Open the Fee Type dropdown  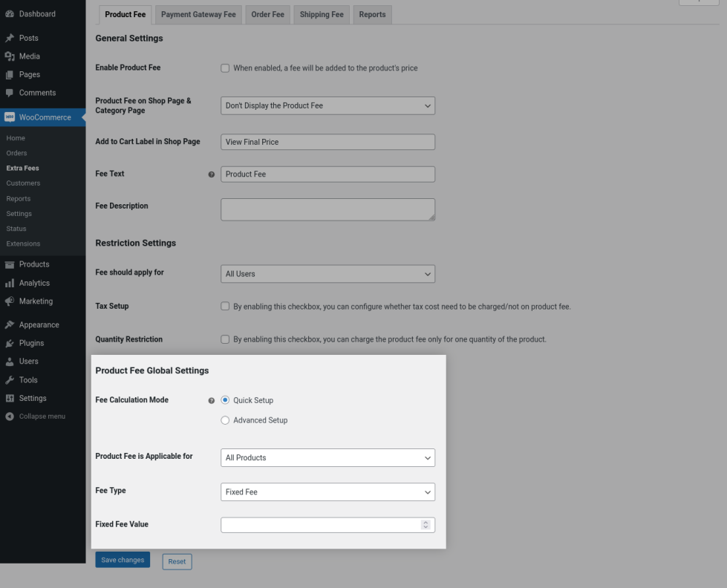pyautogui.click(x=327, y=492)
